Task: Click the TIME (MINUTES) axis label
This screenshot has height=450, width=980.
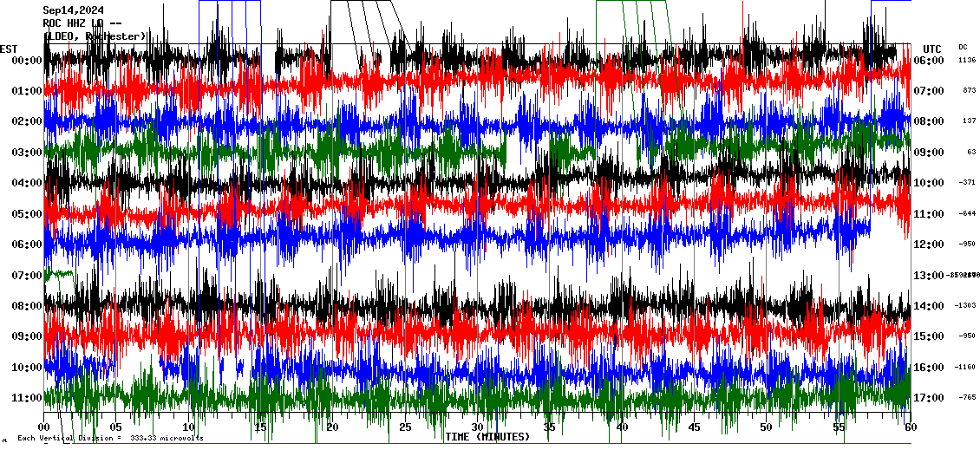Action: [487, 437]
